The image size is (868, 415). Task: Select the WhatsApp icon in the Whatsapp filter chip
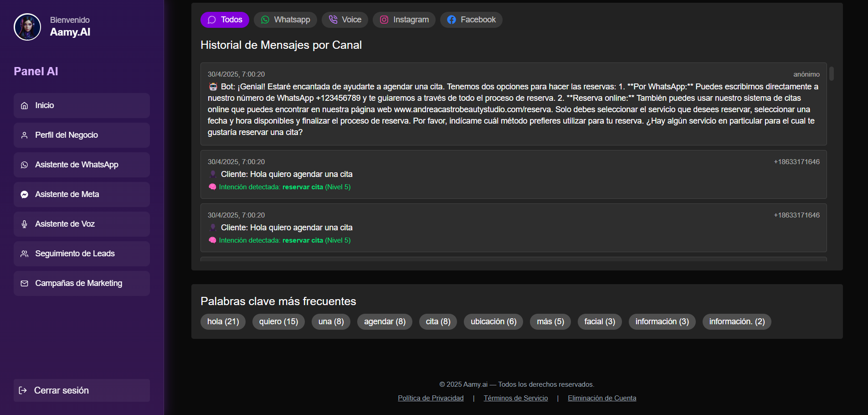click(265, 20)
